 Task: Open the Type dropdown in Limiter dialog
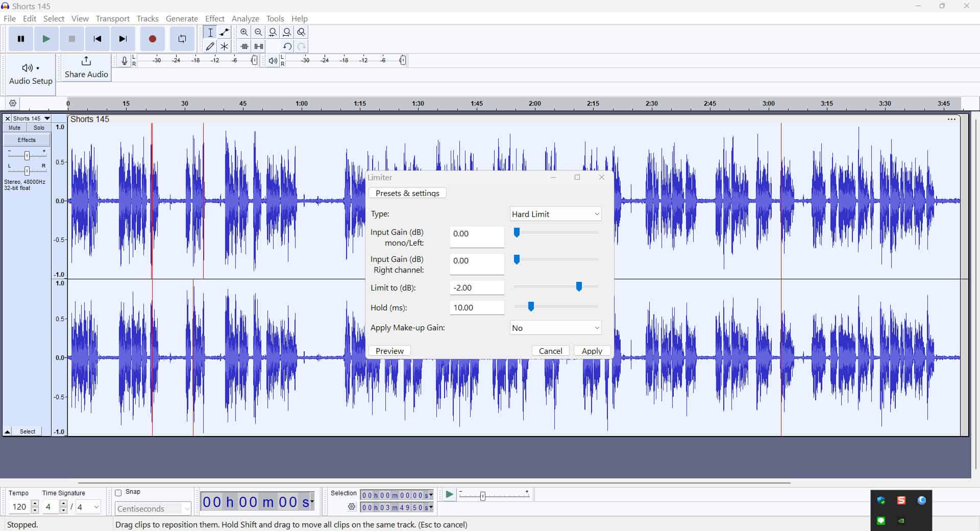point(555,214)
